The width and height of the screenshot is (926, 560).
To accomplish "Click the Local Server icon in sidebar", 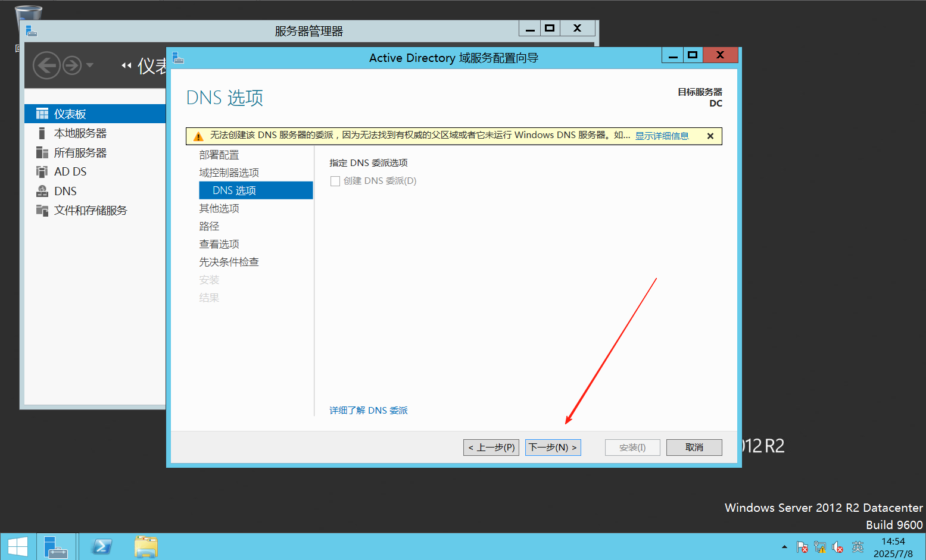I will tap(42, 133).
